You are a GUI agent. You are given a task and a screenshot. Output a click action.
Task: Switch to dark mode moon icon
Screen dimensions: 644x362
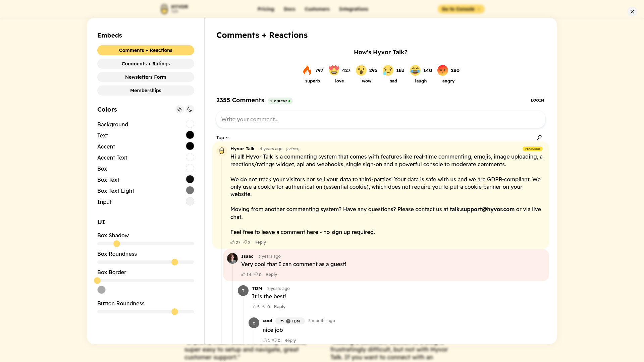tap(190, 109)
